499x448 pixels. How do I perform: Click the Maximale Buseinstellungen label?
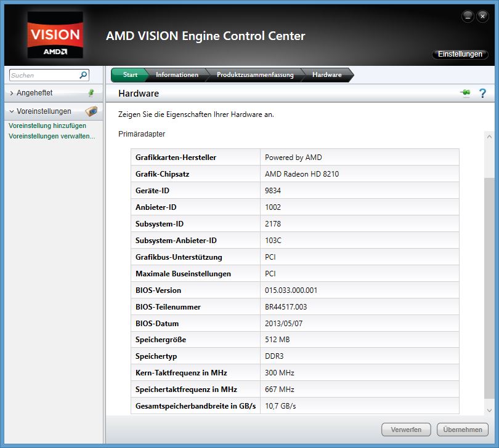tap(183, 274)
